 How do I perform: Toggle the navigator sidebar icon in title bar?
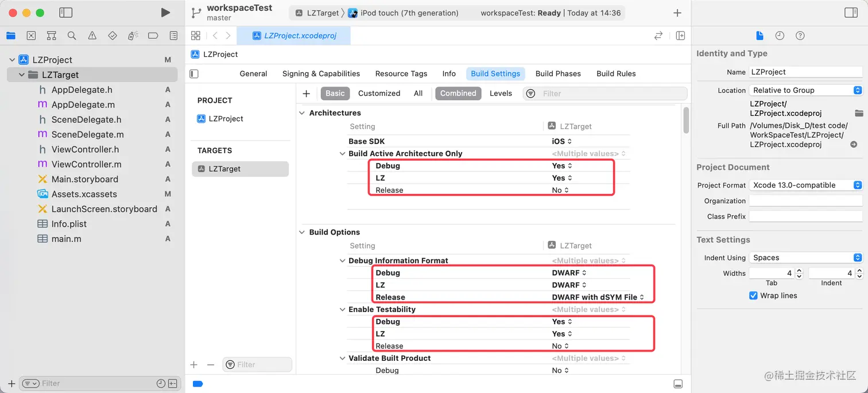click(x=66, y=13)
